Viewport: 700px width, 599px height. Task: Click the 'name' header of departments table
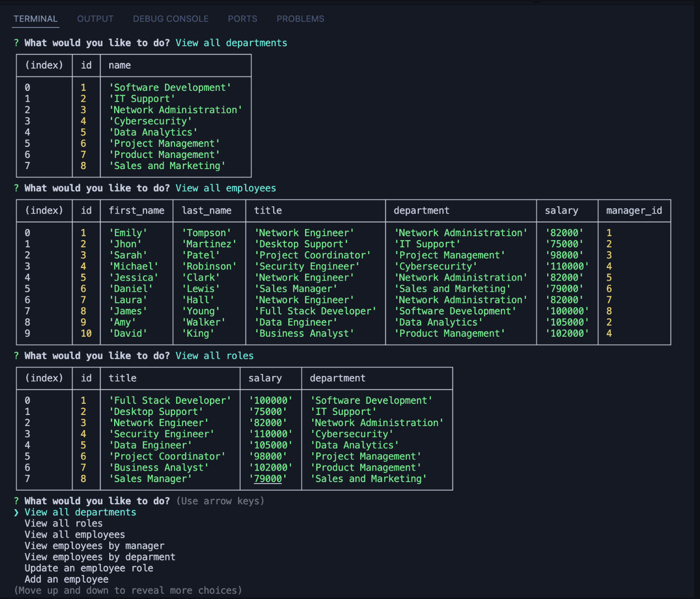pyautogui.click(x=119, y=65)
